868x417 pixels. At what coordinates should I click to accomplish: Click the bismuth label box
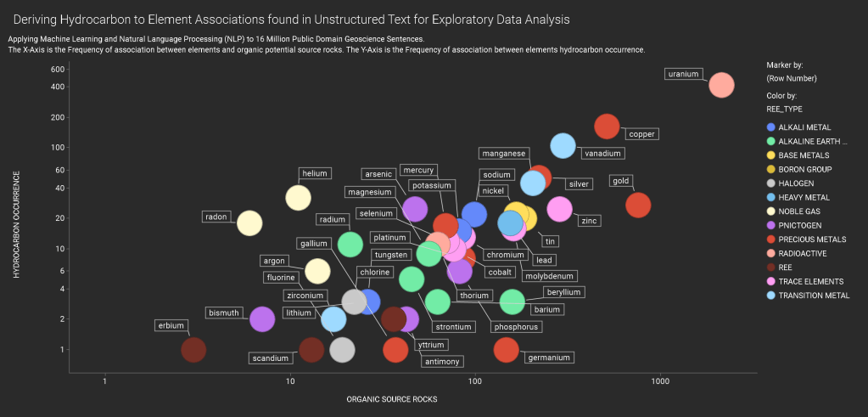coord(224,313)
